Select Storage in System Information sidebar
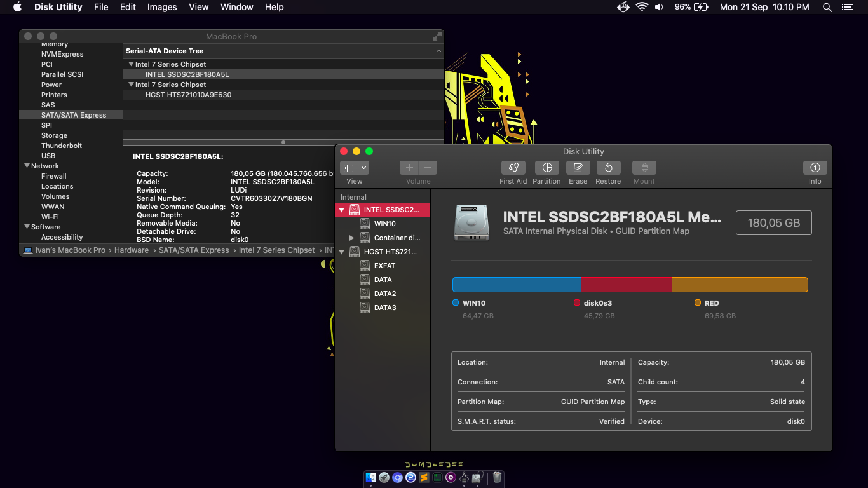868x488 pixels. 54,135
